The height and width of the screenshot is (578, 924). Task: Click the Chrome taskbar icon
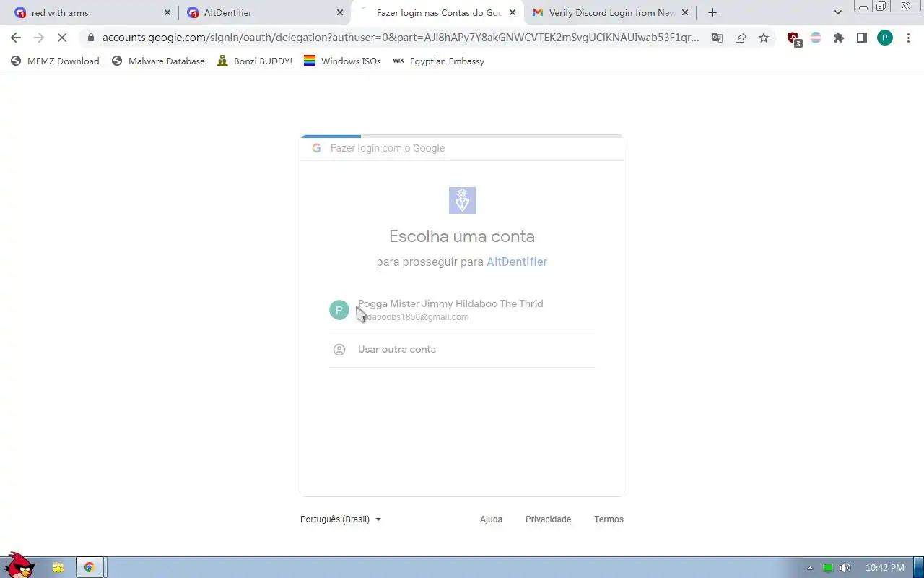(90, 568)
